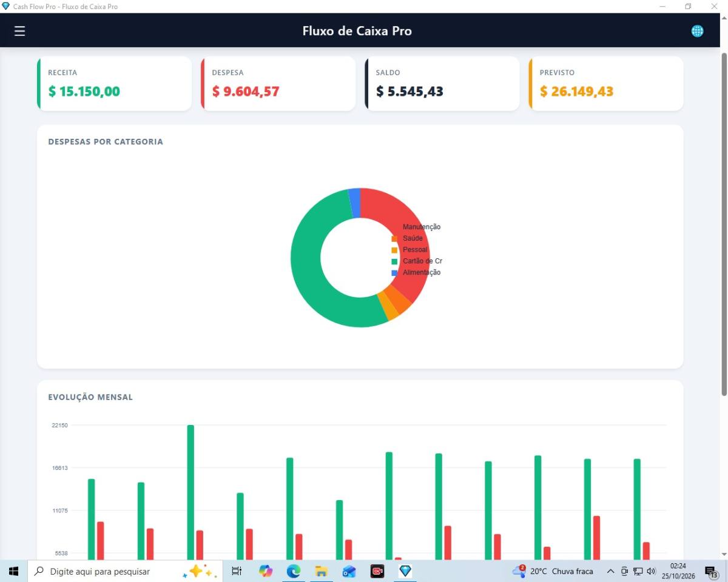Click the $ 9.604,57 expense value
The width and height of the screenshot is (728, 582).
tap(246, 92)
